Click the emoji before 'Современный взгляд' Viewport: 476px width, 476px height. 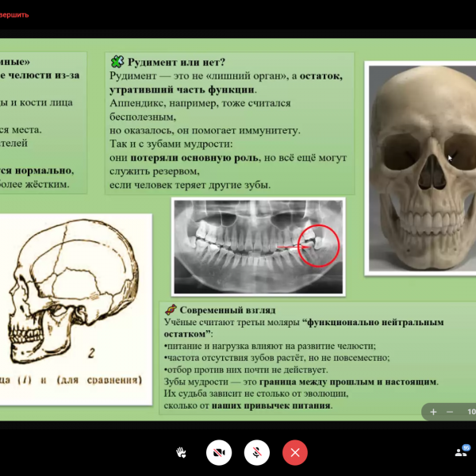pos(170,309)
